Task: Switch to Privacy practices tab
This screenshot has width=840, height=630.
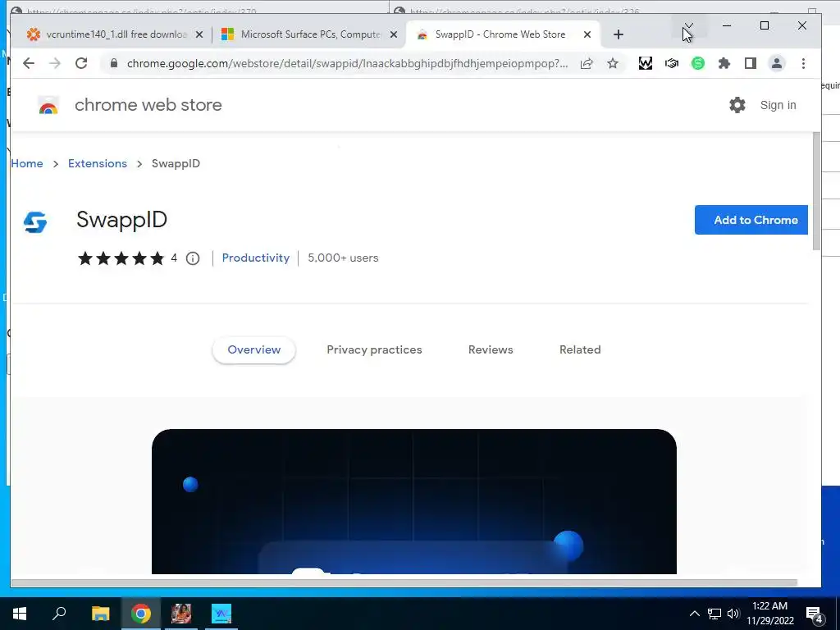Action: pos(374,349)
